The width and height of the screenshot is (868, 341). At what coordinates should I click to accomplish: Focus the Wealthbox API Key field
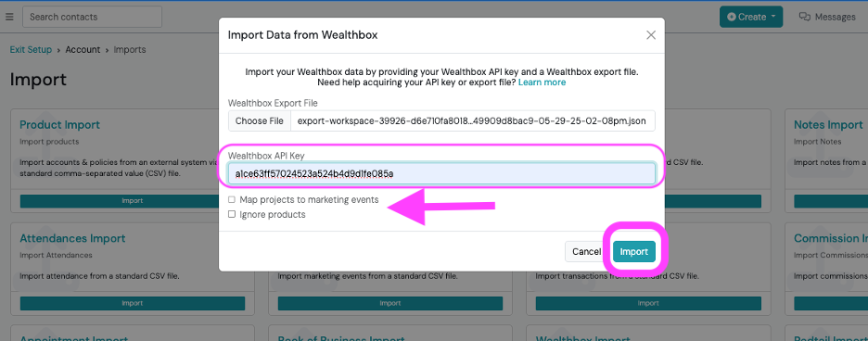pos(441,174)
